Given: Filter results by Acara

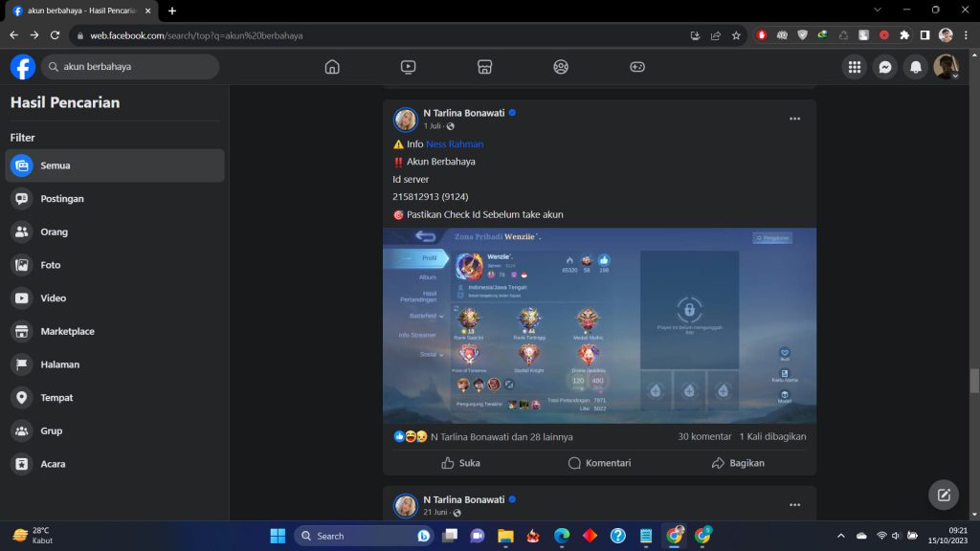Looking at the screenshot, I should coord(115,464).
